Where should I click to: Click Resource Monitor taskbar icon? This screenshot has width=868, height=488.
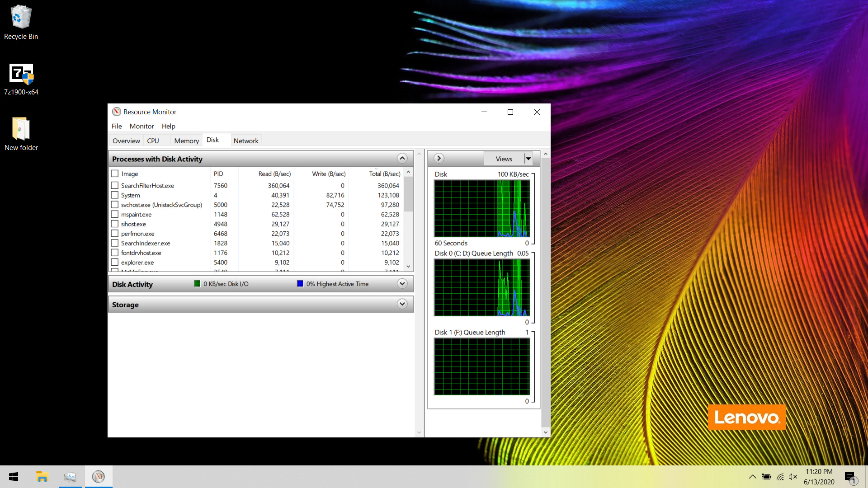point(98,477)
